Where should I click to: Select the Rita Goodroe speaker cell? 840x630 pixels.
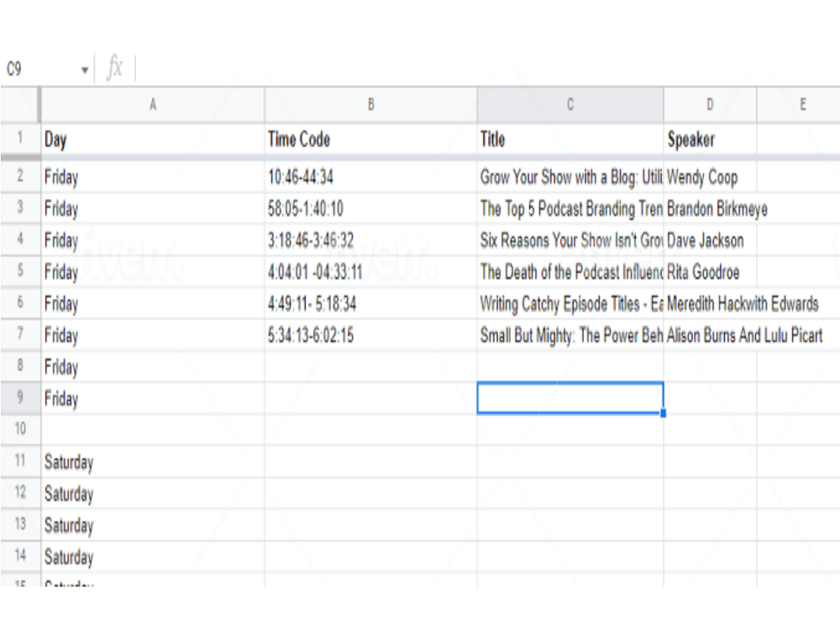[x=710, y=271]
